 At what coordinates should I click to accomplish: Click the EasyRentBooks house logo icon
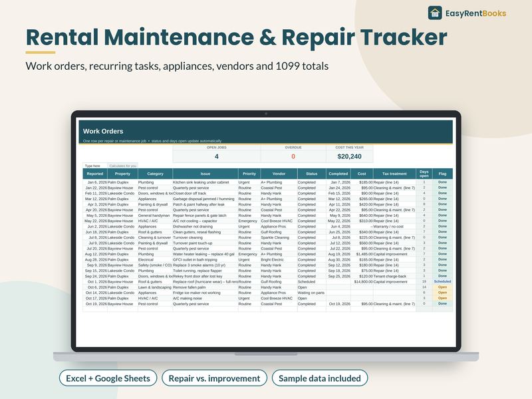(x=435, y=13)
